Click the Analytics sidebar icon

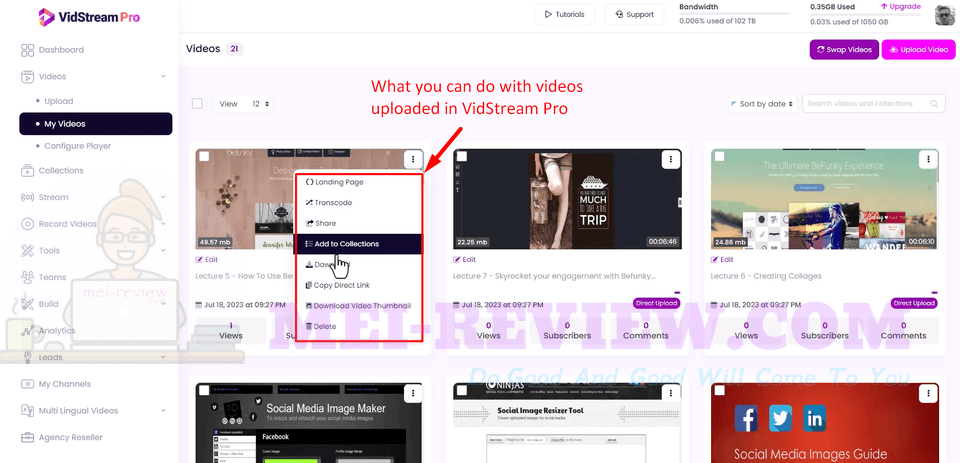(28, 331)
